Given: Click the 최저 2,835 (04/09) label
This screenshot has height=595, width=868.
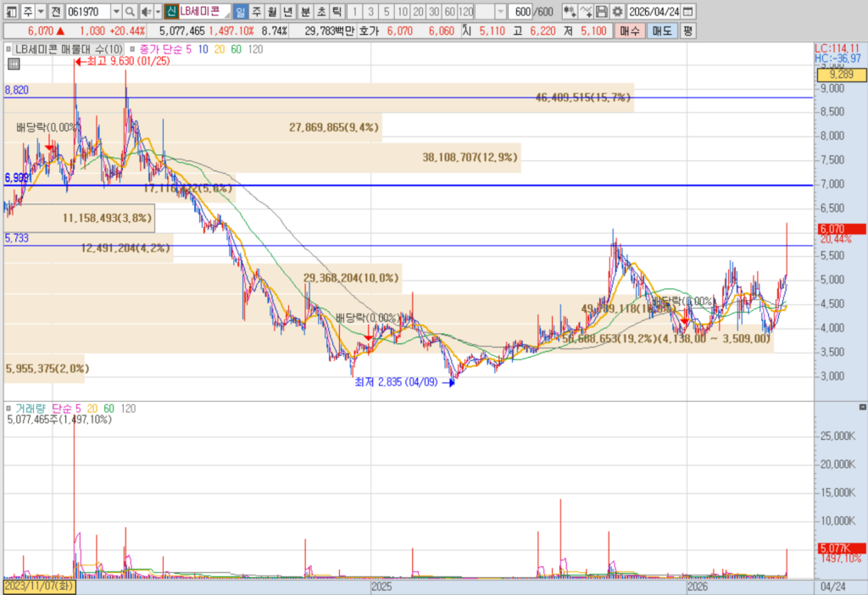Looking at the screenshot, I should click(x=396, y=382).
